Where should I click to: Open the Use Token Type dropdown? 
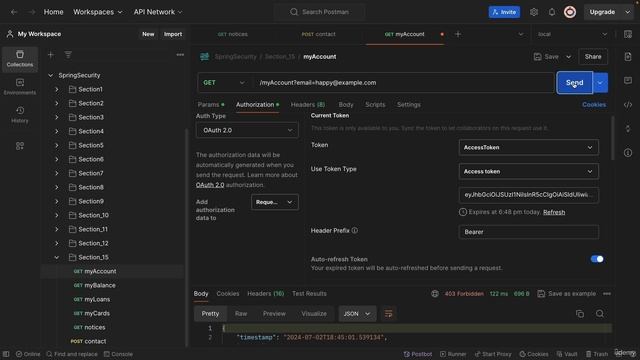(529, 171)
